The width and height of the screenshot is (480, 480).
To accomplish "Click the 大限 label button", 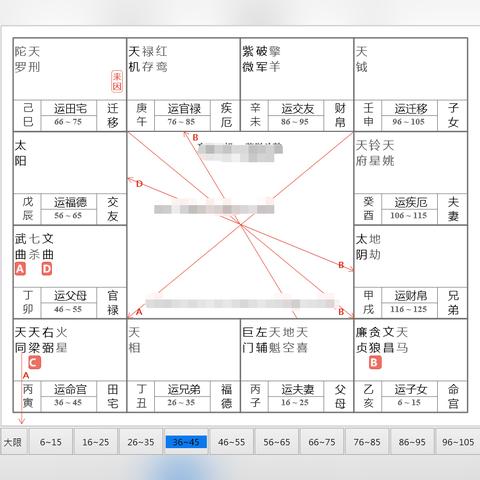I will click(13, 442).
